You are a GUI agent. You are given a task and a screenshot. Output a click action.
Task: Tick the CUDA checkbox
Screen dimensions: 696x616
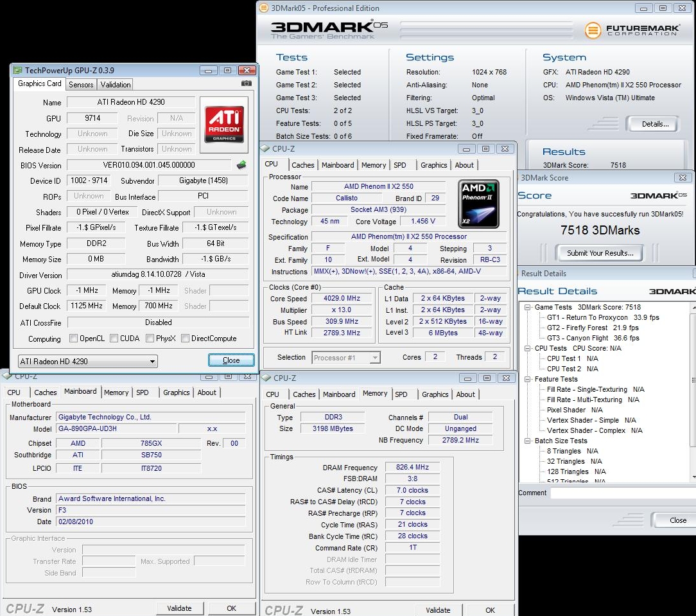point(114,339)
